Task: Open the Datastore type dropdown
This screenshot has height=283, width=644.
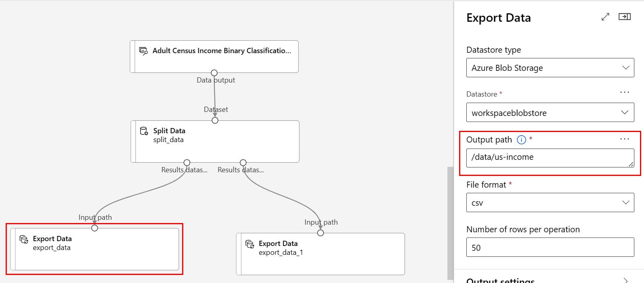Action: [x=550, y=68]
